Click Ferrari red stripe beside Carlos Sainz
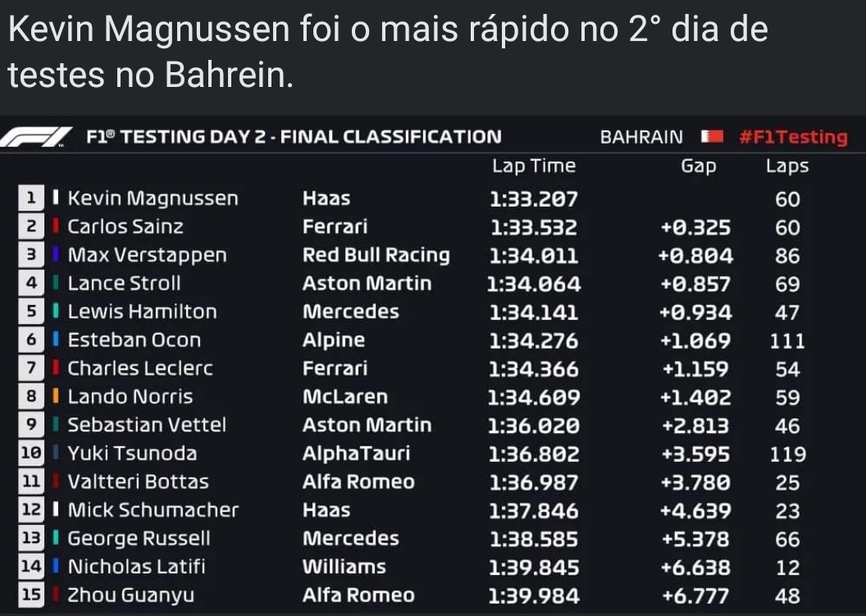This screenshot has height=616, width=866. tap(56, 226)
